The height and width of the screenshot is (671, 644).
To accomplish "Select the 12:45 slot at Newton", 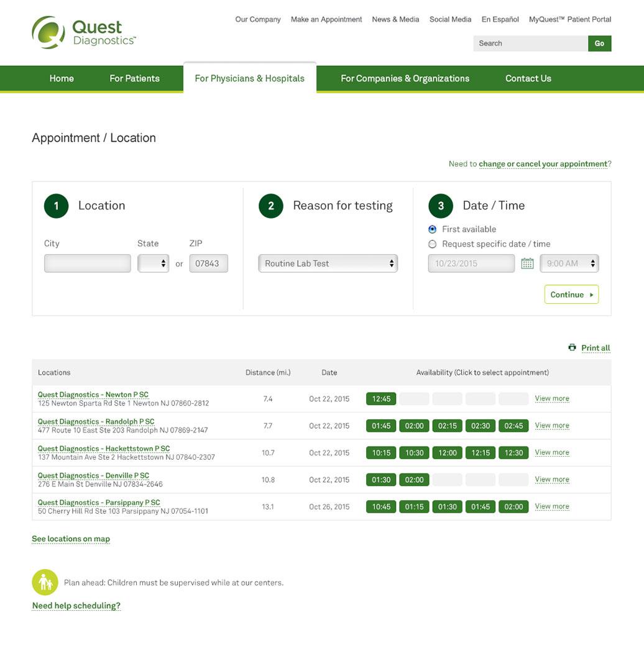I will click(381, 399).
